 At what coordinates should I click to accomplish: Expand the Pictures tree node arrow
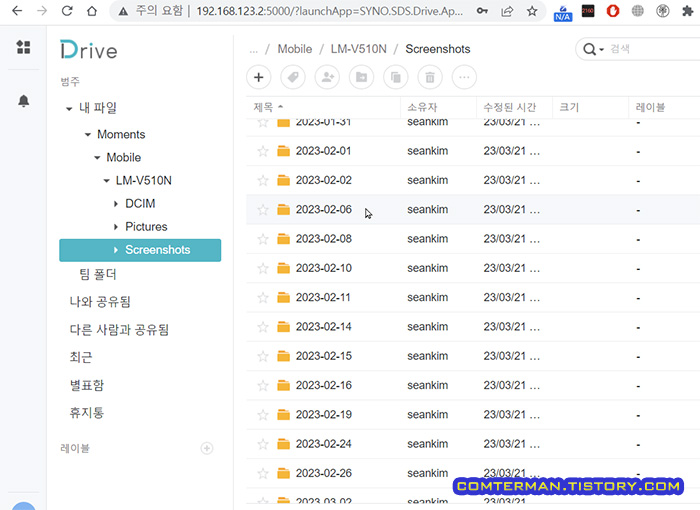pos(116,227)
